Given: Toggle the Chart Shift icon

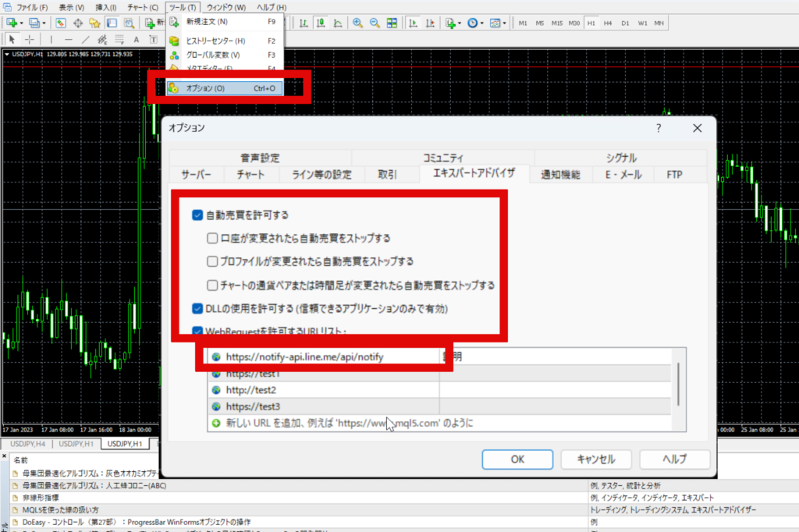Looking at the screenshot, I should 430,23.
